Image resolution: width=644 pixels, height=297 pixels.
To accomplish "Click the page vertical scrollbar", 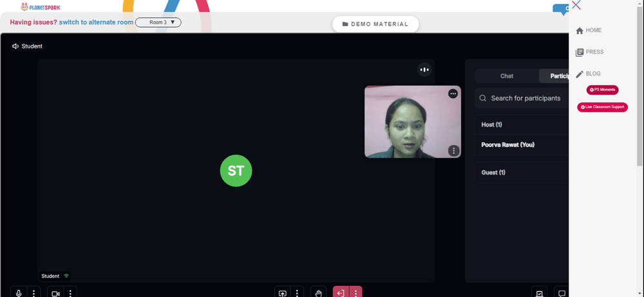I will [x=640, y=86].
